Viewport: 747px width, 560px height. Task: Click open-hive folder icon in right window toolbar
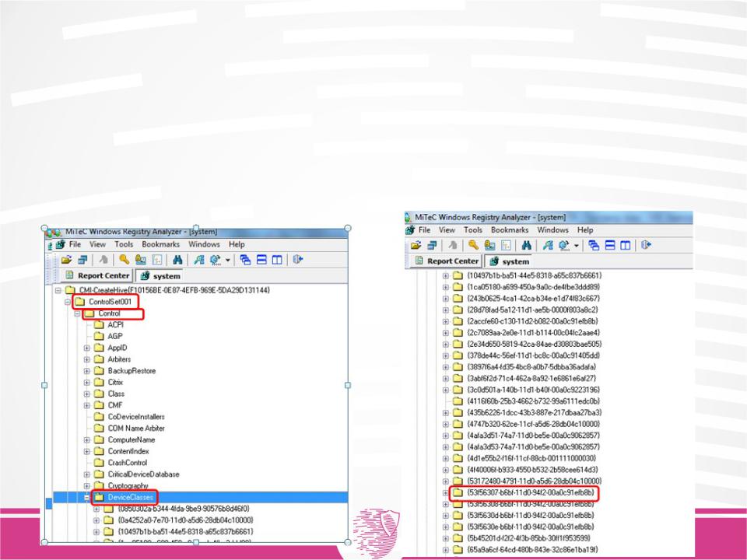pyautogui.click(x=416, y=245)
